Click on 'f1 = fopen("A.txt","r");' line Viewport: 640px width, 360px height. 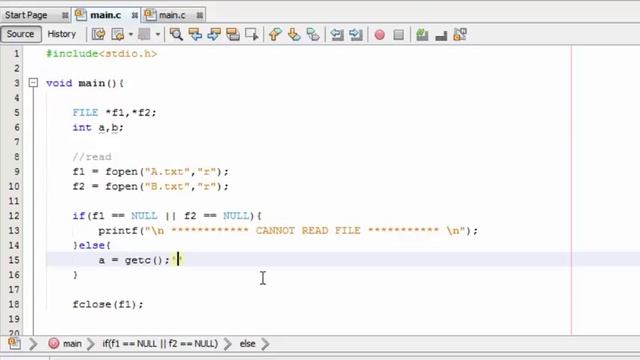(151, 172)
